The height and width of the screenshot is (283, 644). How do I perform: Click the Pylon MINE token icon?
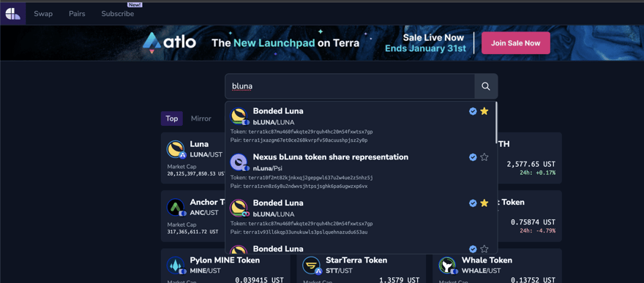tap(176, 265)
